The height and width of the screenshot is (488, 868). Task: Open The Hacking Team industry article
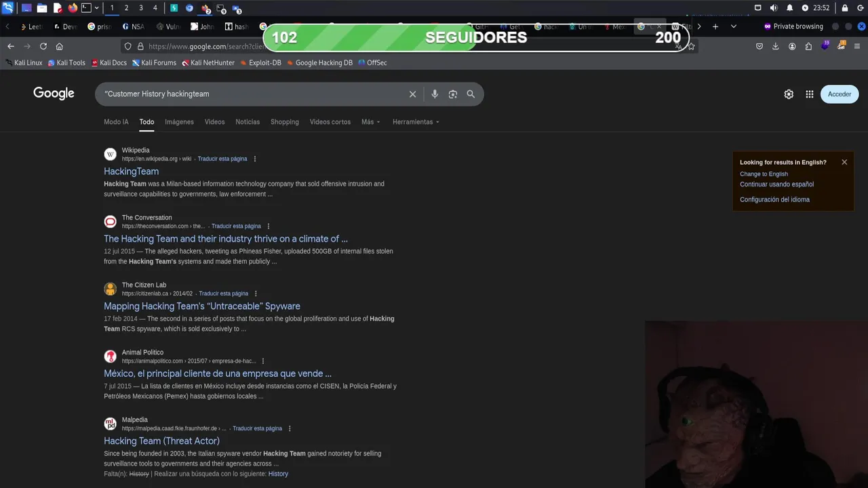click(x=225, y=239)
